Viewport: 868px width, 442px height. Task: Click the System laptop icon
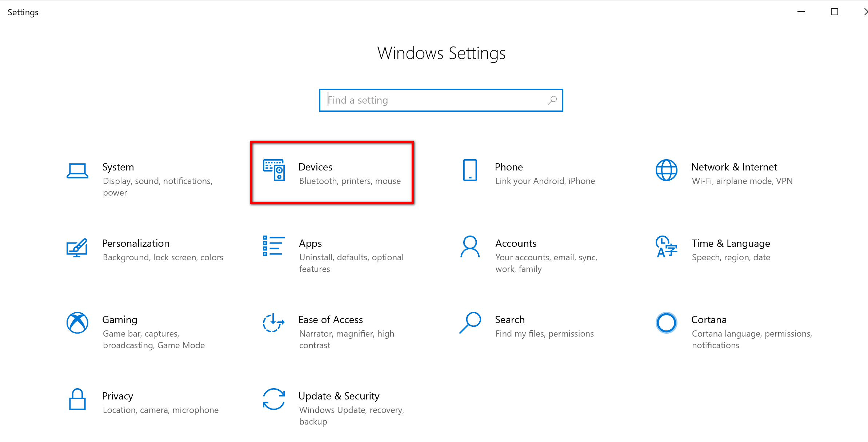(77, 170)
